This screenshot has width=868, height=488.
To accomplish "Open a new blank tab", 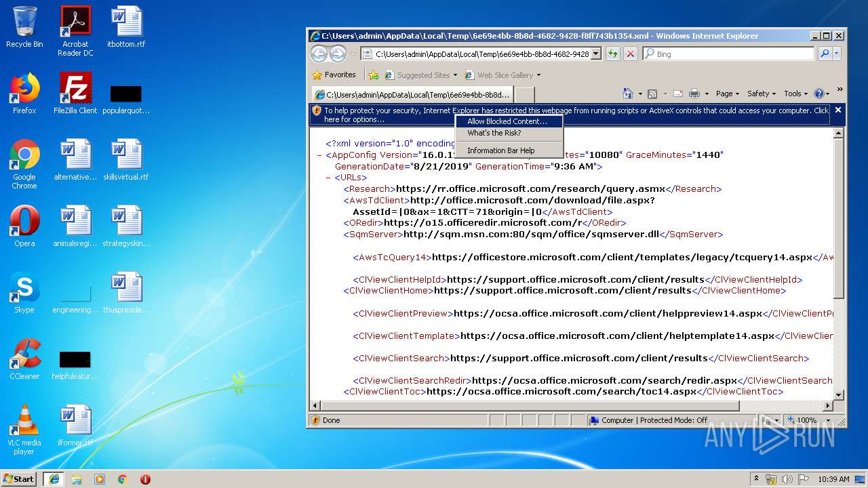I will coord(524,94).
